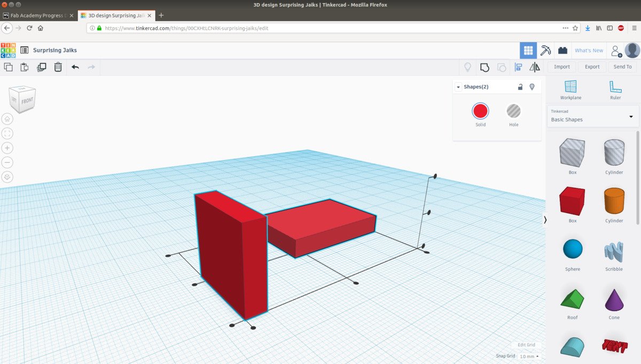Pick the orange Cylinder shape

click(x=614, y=201)
